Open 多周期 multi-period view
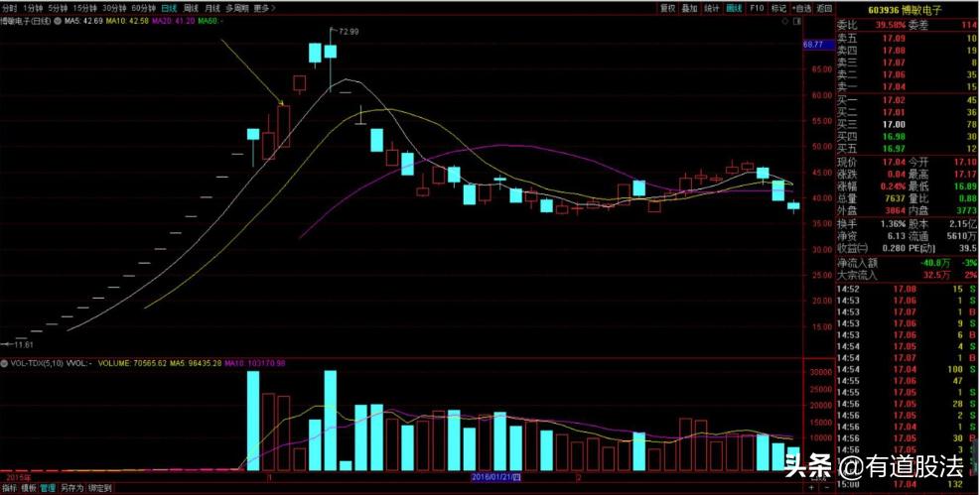Image resolution: width=980 pixels, height=495 pixels. [x=237, y=8]
